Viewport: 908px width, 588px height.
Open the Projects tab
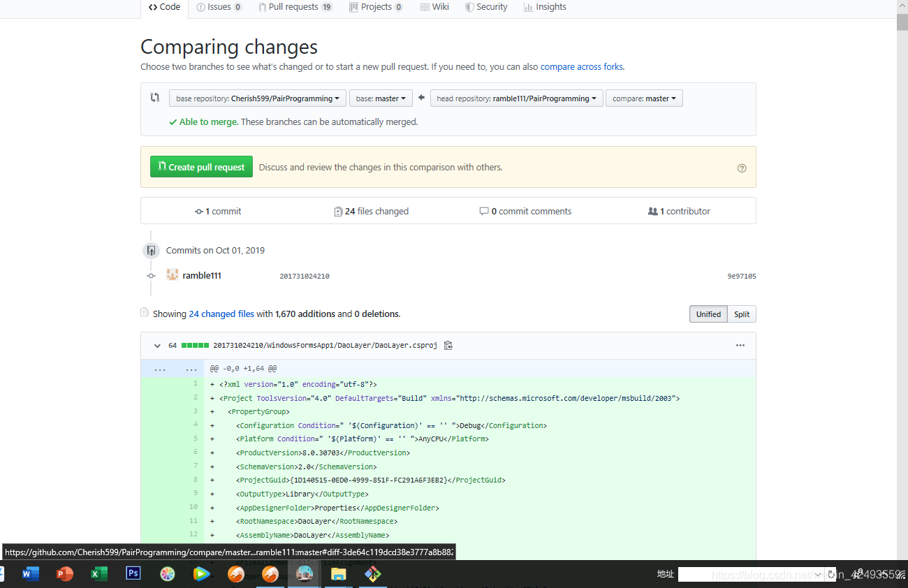[x=377, y=7]
